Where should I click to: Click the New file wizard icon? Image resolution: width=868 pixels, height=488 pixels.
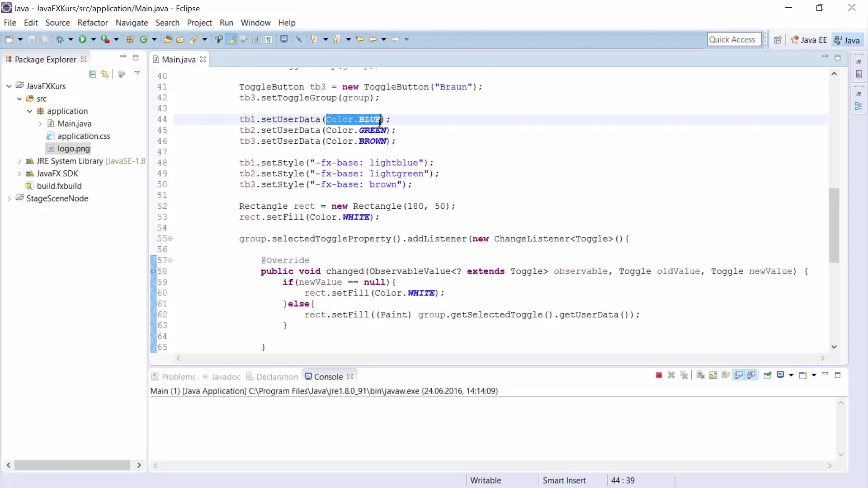coord(9,39)
